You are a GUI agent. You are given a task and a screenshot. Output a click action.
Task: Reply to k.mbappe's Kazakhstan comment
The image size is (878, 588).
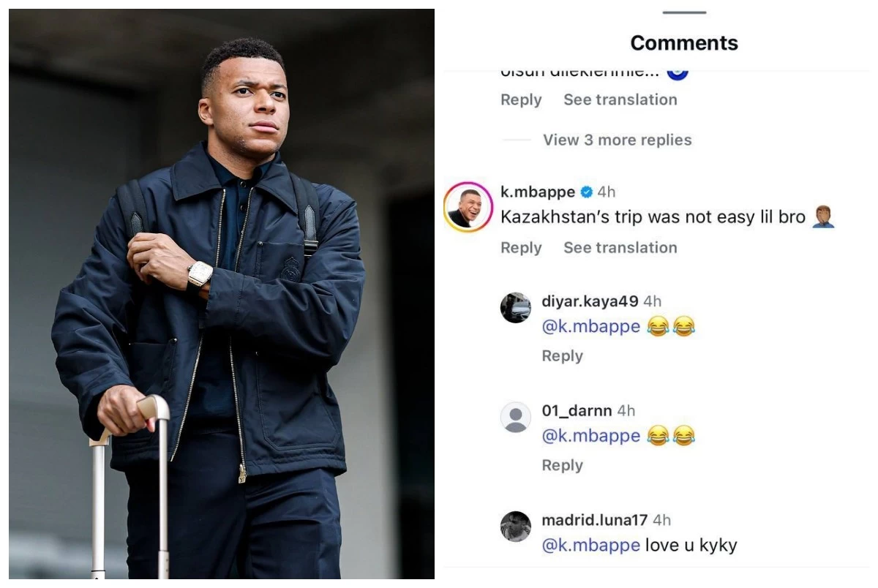[x=521, y=248]
